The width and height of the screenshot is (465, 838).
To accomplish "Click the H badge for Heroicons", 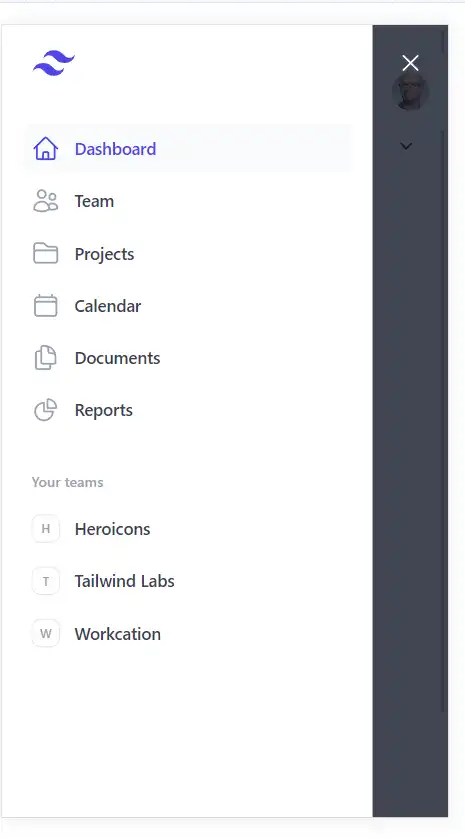I will pos(45,529).
